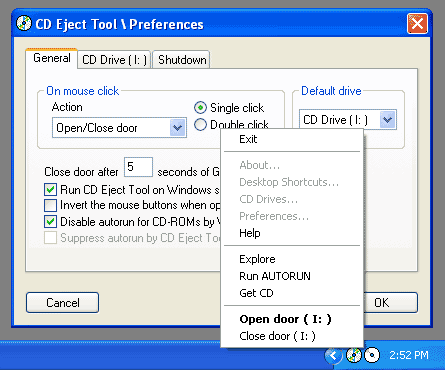Click the white CD disc tray icon
The image size is (445, 370).
pyautogui.click(x=372, y=355)
